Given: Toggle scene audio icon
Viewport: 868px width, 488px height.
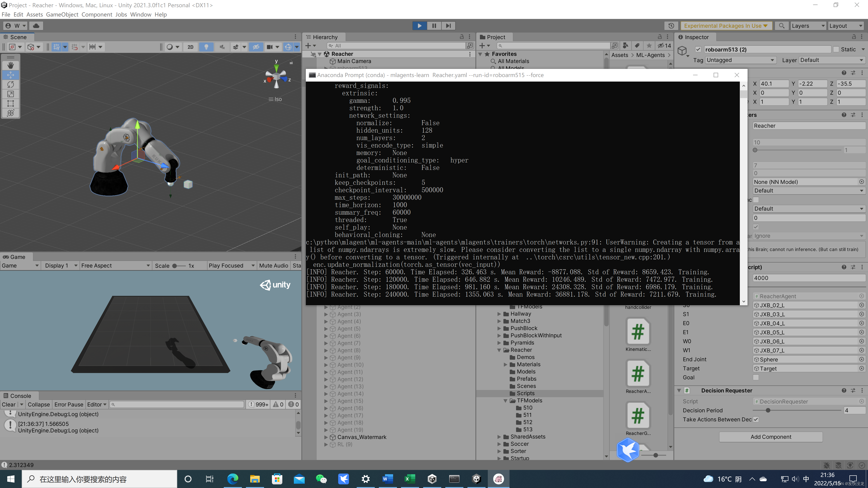Looking at the screenshot, I should point(222,47).
